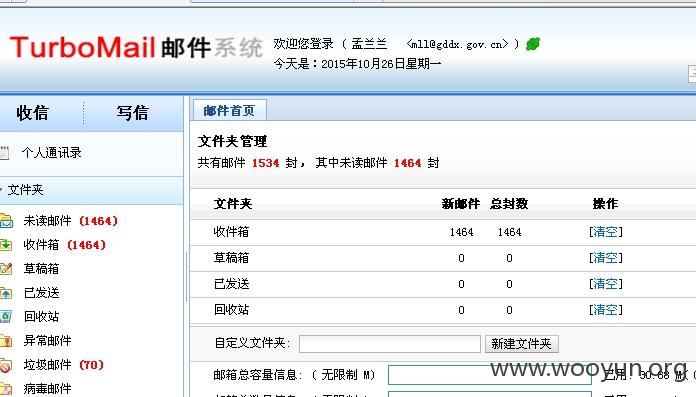Image resolution: width=696 pixels, height=397 pixels.
Task: Click the 新建文件夹 button
Action: tap(522, 344)
